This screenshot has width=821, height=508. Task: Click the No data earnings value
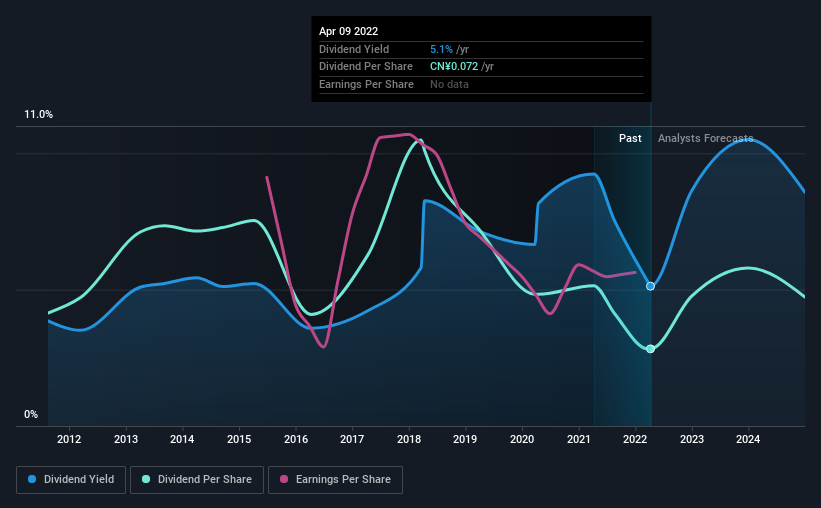[449, 84]
